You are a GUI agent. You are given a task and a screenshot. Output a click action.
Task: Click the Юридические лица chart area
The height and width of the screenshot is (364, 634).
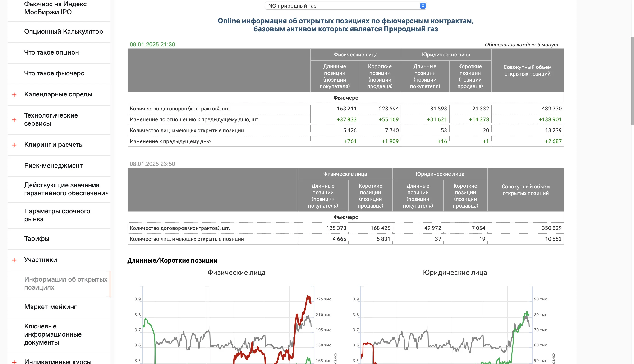click(x=446, y=325)
